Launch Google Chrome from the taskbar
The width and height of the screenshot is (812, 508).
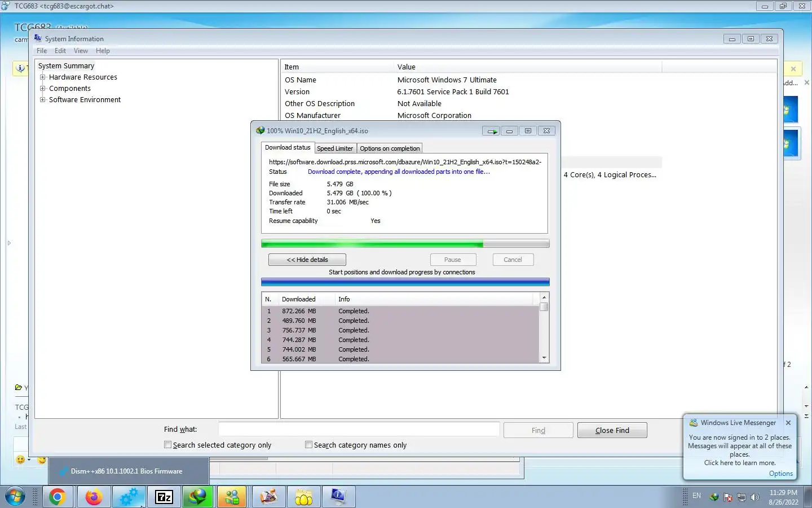[57, 497]
